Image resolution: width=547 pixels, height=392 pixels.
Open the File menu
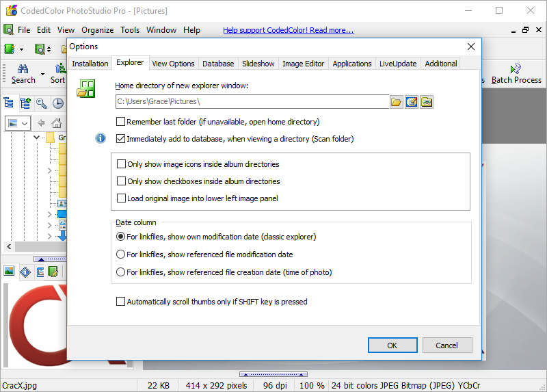pos(24,30)
